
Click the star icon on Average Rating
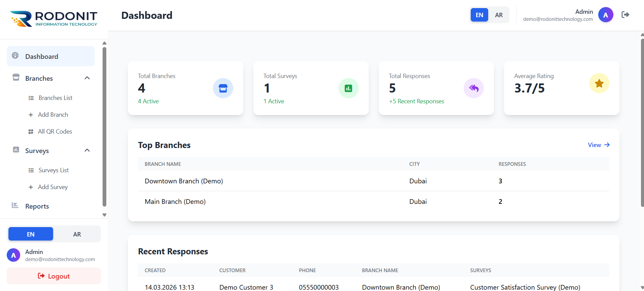(599, 83)
